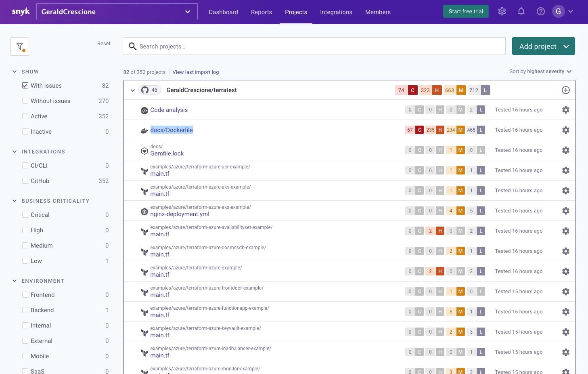Viewport: 588px width, 374px height.
Task: Click the Docker whale icon beside docs/Dockerfile
Action: pos(144,130)
